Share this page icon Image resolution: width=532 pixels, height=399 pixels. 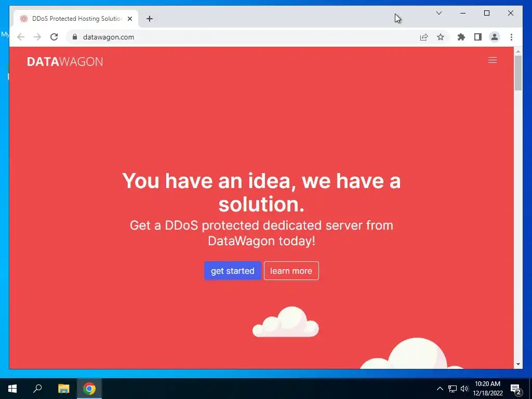[424, 37]
